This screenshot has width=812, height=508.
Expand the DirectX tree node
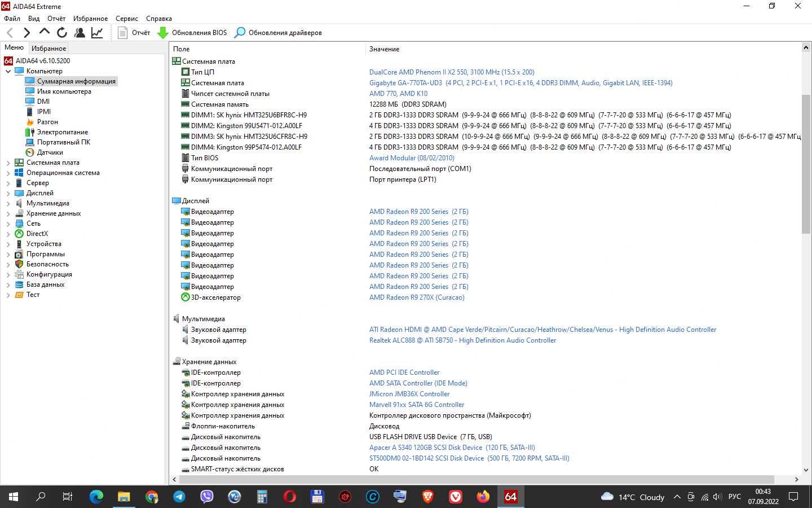coord(8,234)
